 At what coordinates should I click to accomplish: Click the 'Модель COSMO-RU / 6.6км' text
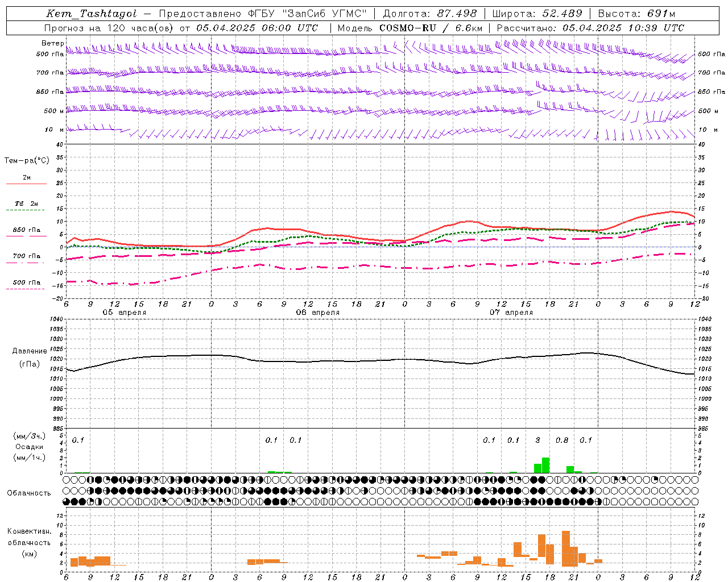410,28
